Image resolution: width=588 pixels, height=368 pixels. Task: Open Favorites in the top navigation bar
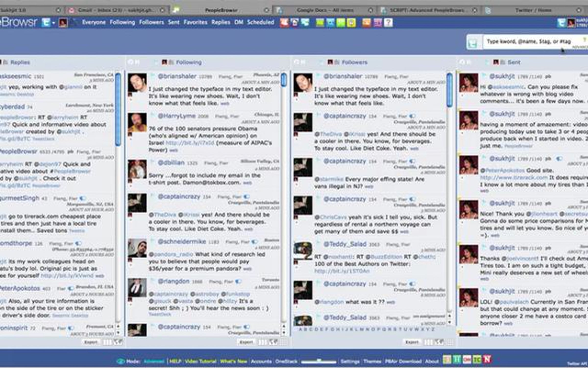196,22
